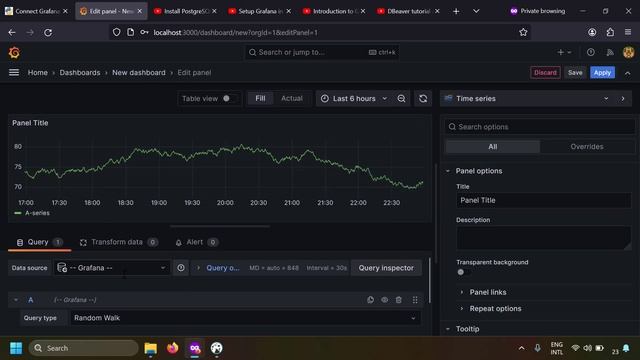Open the Grafana data source dropdown

(x=112, y=268)
